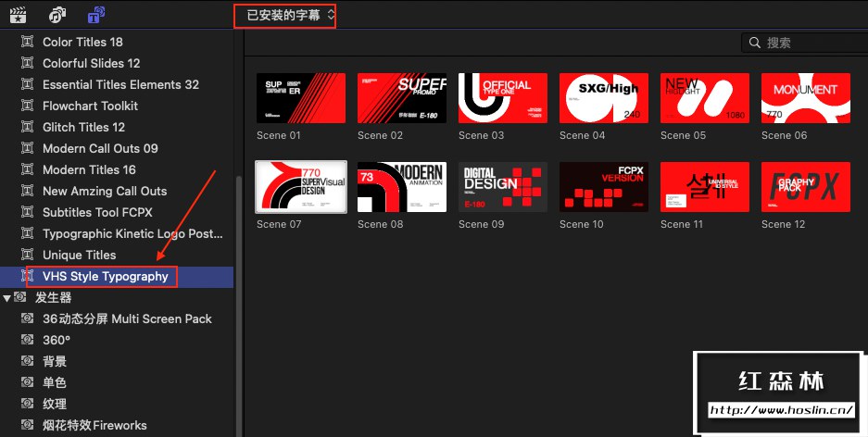868x437 pixels.
Task: Click title icon beside Subtitles Tool FCPX
Action: point(27,212)
